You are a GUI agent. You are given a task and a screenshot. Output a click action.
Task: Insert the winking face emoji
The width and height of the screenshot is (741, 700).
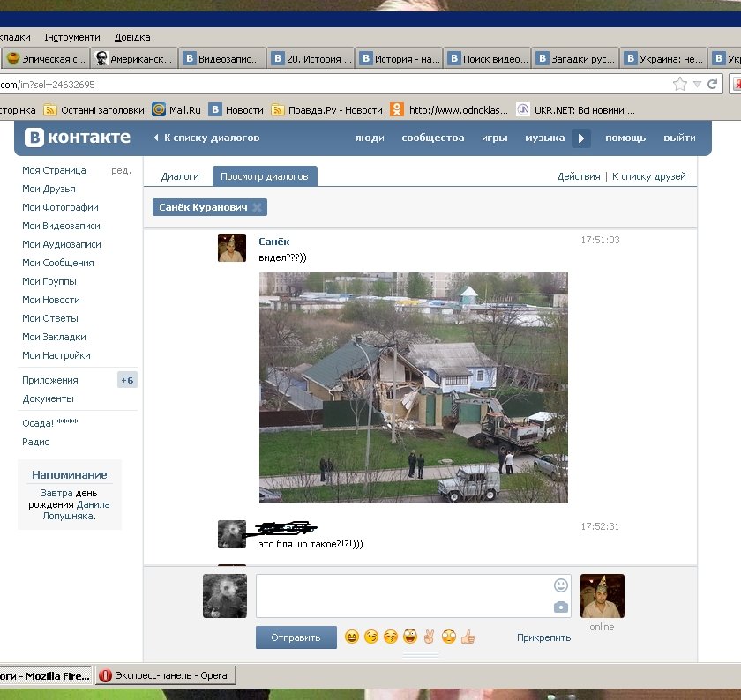(x=371, y=637)
